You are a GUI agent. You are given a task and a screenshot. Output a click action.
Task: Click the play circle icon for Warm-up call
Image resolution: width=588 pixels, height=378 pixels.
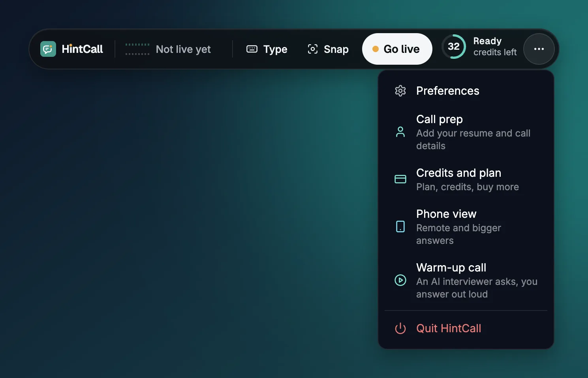pyautogui.click(x=400, y=280)
